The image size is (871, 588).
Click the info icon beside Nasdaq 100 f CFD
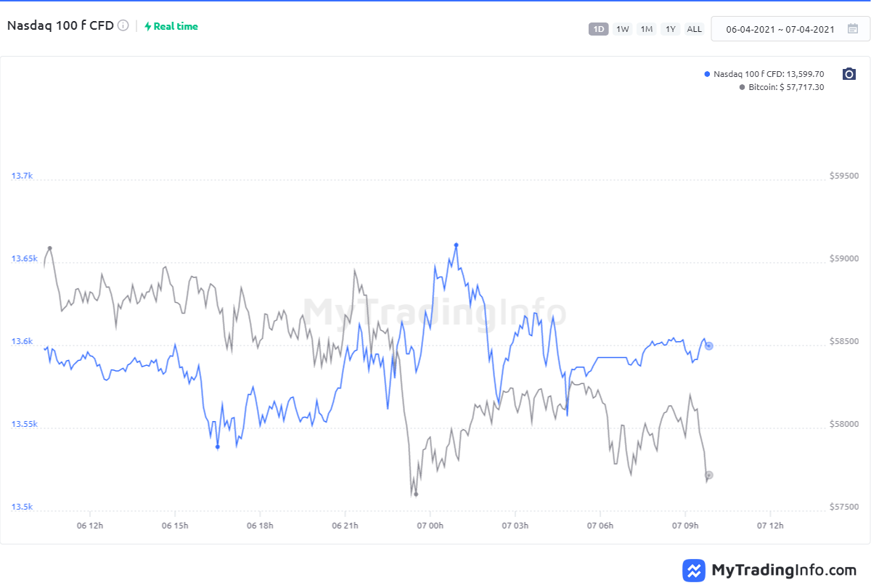tap(123, 26)
